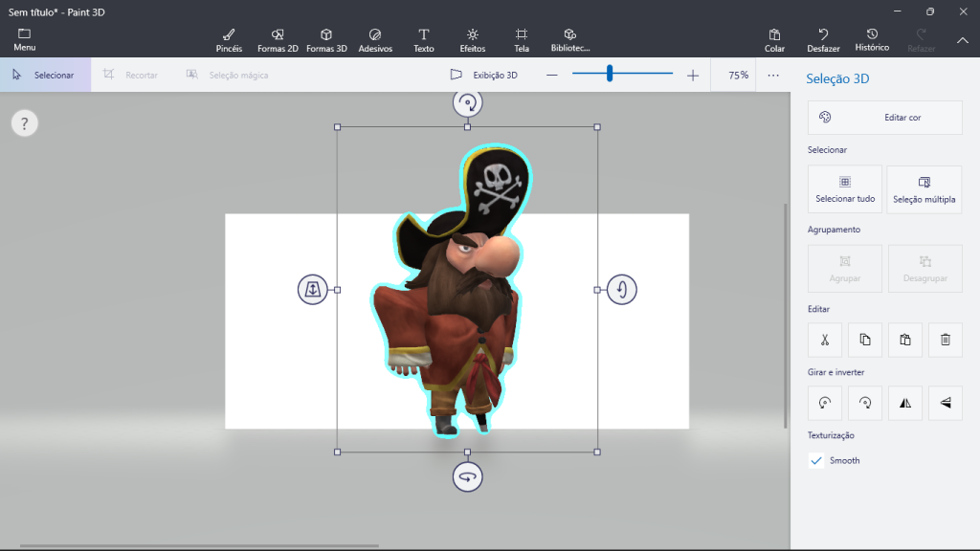Viewport: 980px width, 551px height.
Task: Flip the pirate horizontally
Action: (904, 403)
